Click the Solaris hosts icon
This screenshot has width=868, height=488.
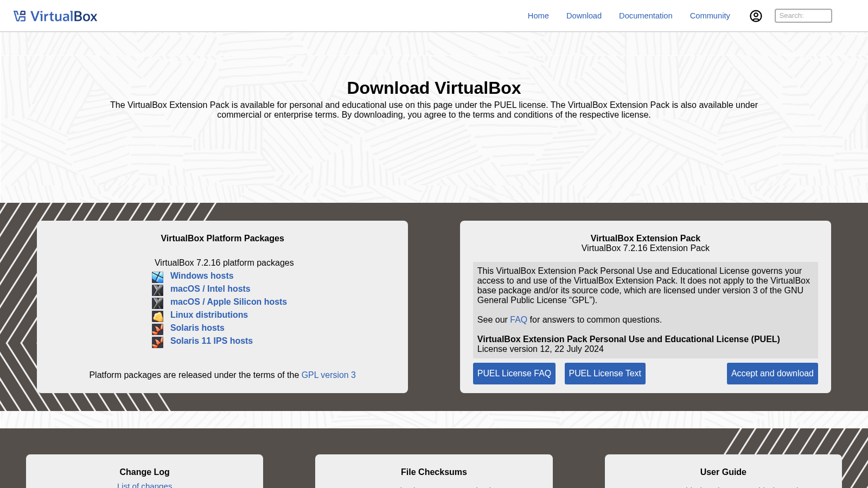[x=157, y=329]
